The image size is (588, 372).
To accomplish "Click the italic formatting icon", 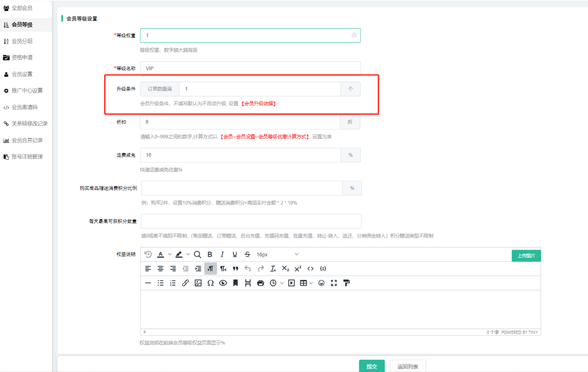I will [x=222, y=254].
